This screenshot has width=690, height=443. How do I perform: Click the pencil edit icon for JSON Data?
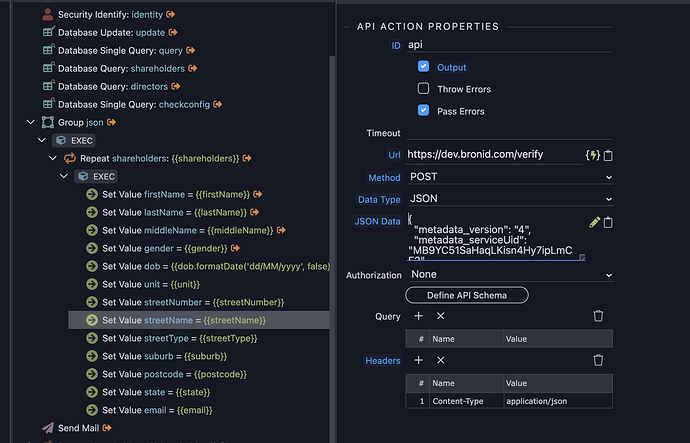[x=595, y=222]
